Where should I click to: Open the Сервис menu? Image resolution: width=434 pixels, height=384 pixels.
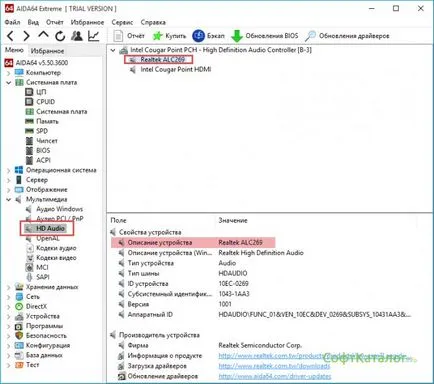pyautogui.click(x=122, y=22)
